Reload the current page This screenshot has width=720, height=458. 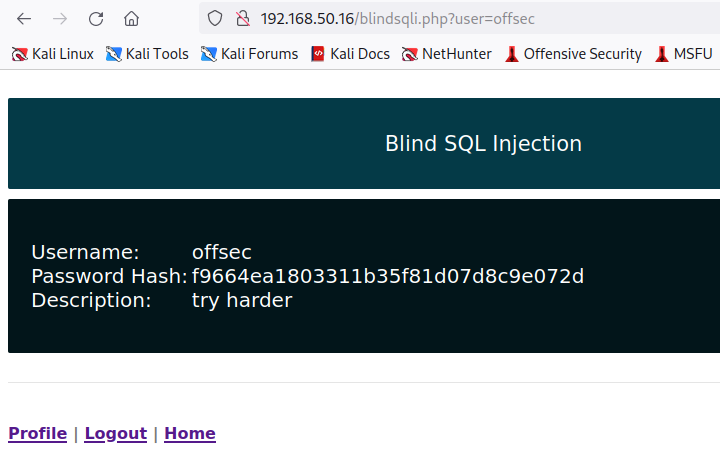click(96, 18)
